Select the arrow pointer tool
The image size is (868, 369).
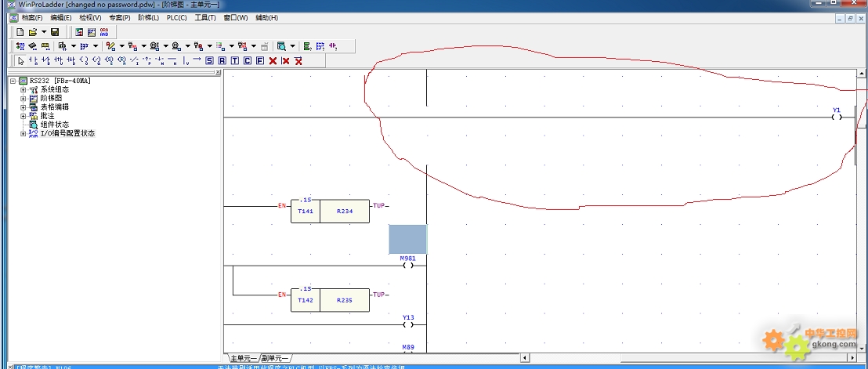[21, 61]
